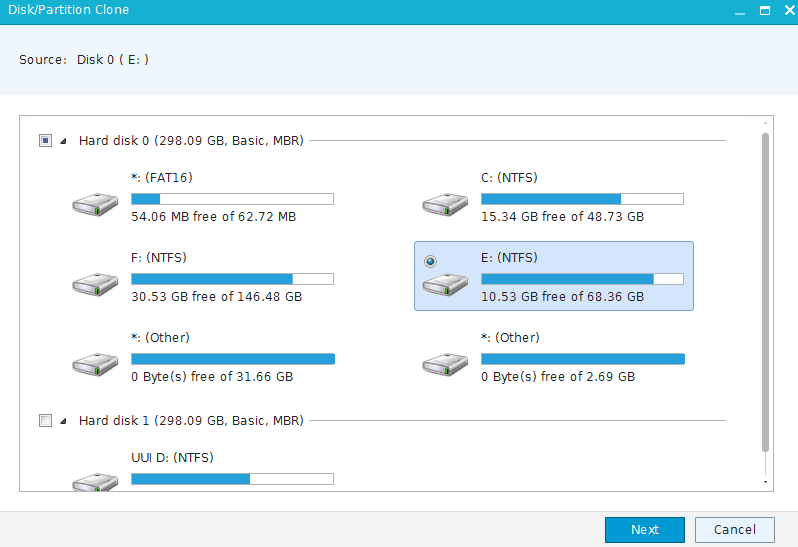Click the Next button

click(x=645, y=530)
